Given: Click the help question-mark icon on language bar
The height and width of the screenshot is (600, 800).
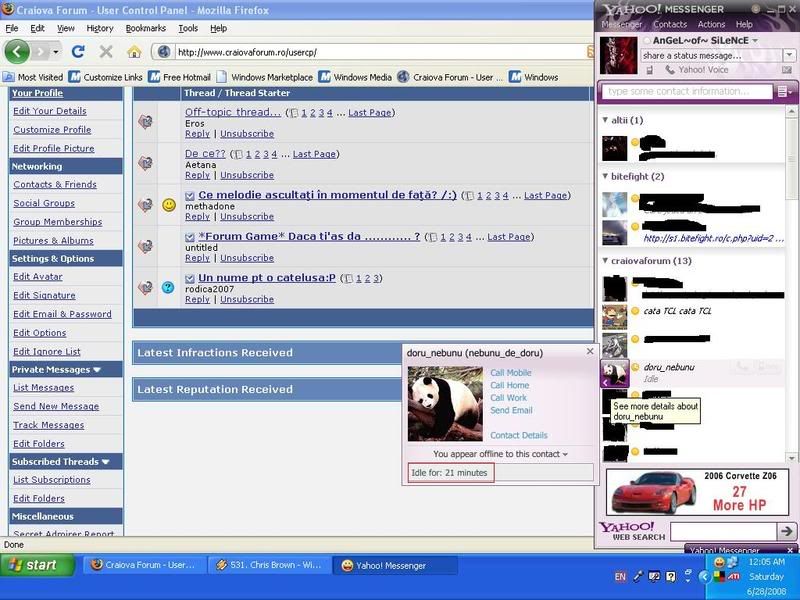Looking at the screenshot, I should (x=671, y=577).
